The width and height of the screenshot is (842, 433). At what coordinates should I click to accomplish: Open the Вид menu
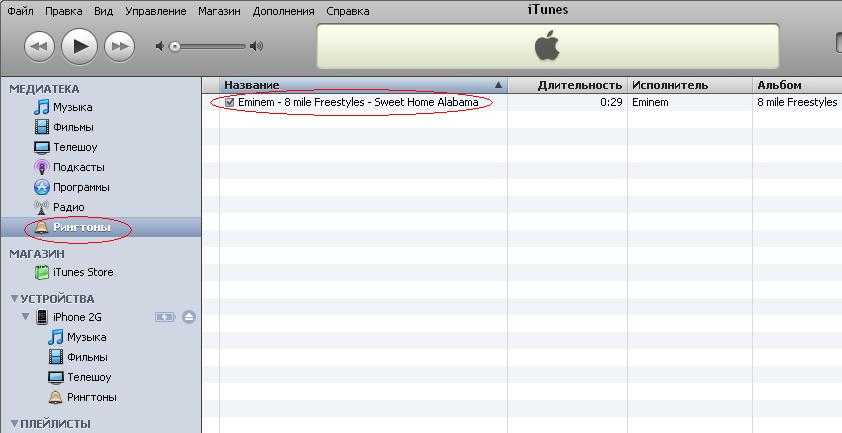pos(104,11)
